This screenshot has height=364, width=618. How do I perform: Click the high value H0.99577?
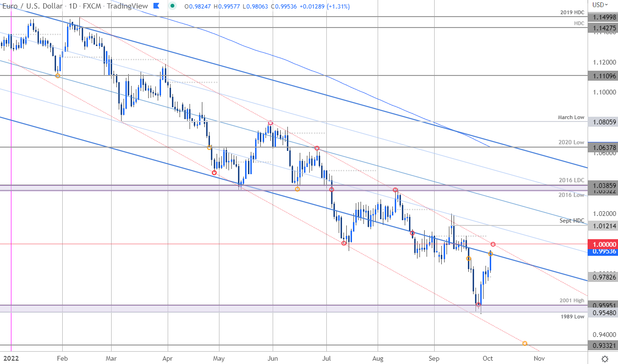(x=227, y=6)
